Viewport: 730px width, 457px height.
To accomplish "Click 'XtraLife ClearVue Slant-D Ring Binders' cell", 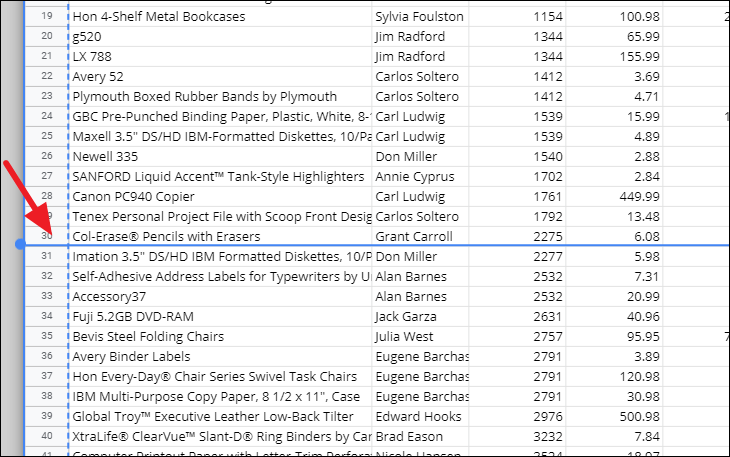I will (220, 437).
